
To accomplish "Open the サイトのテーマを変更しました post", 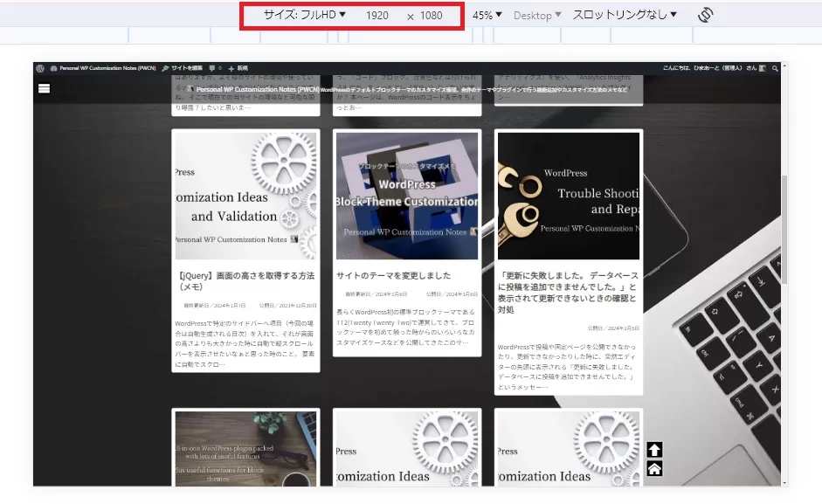I will pos(393,275).
